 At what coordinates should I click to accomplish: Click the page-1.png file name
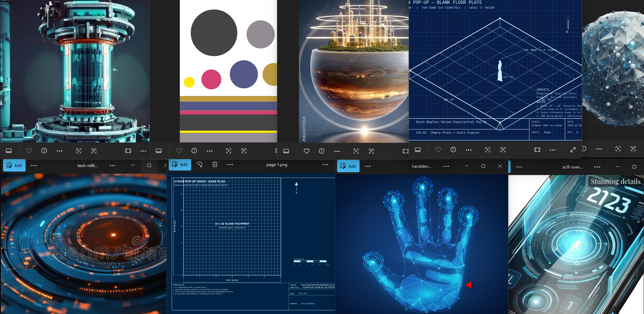[277, 165]
